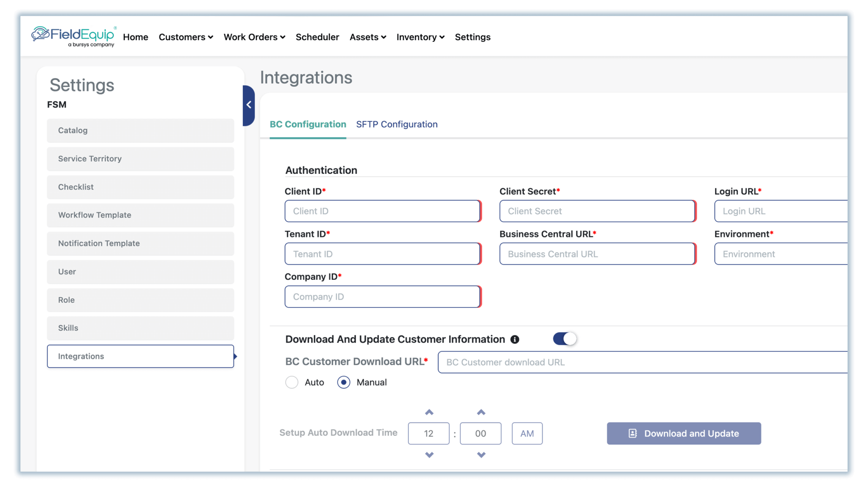This screenshot has height=488, width=868.
Task: Open the Scheduler from the top navigation
Action: click(317, 37)
